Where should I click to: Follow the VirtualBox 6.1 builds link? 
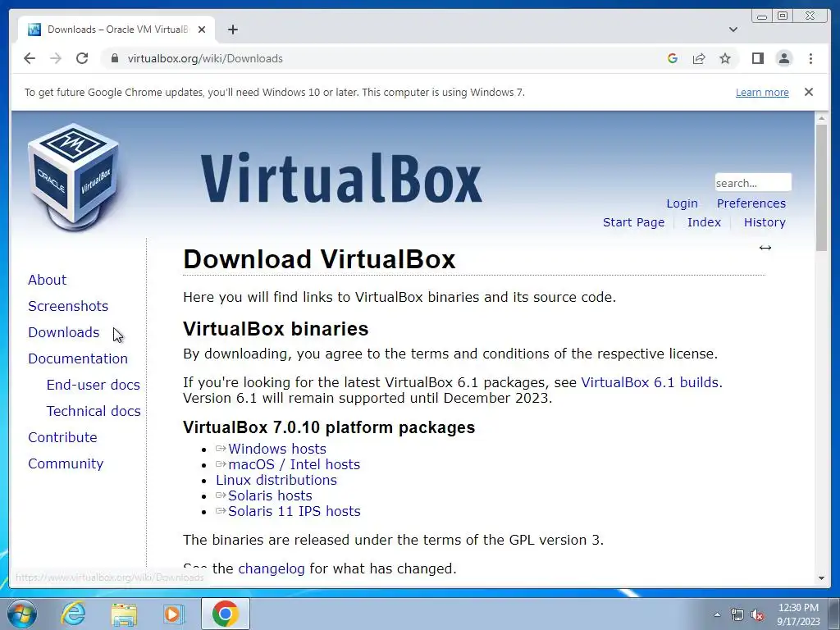(650, 382)
